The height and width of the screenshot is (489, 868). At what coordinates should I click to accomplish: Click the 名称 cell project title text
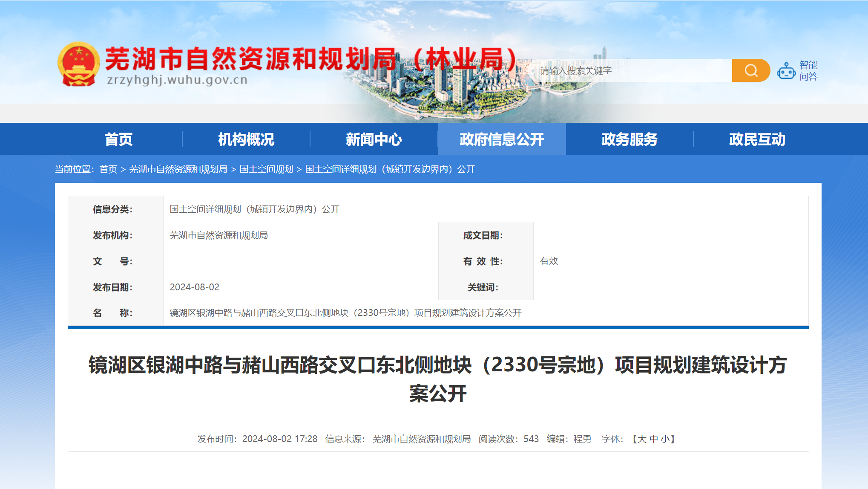(345, 313)
